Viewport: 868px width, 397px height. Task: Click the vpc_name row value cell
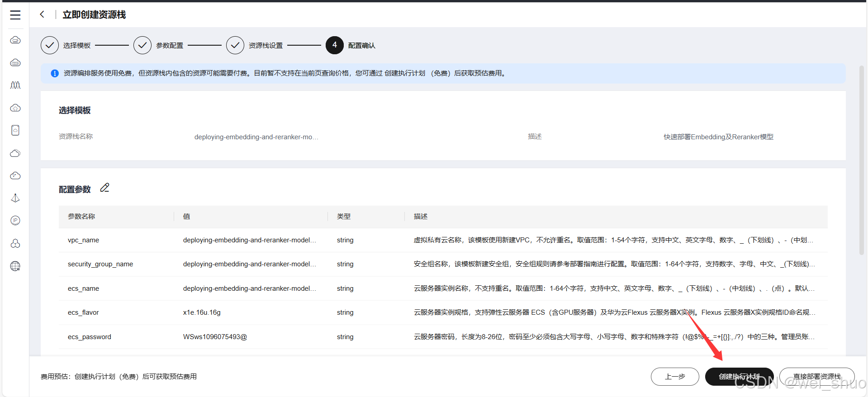(x=250, y=240)
